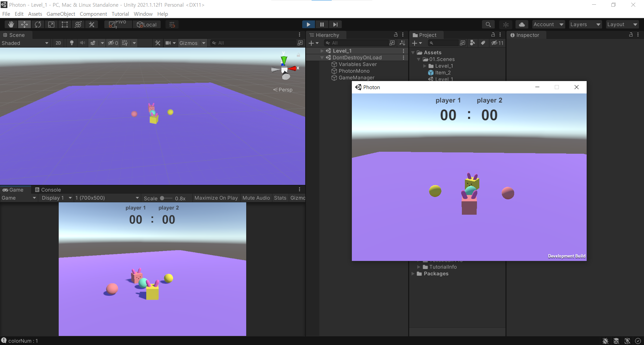The height and width of the screenshot is (345, 644).
Task: Open the global search magnifier icon
Action: [x=488, y=24]
